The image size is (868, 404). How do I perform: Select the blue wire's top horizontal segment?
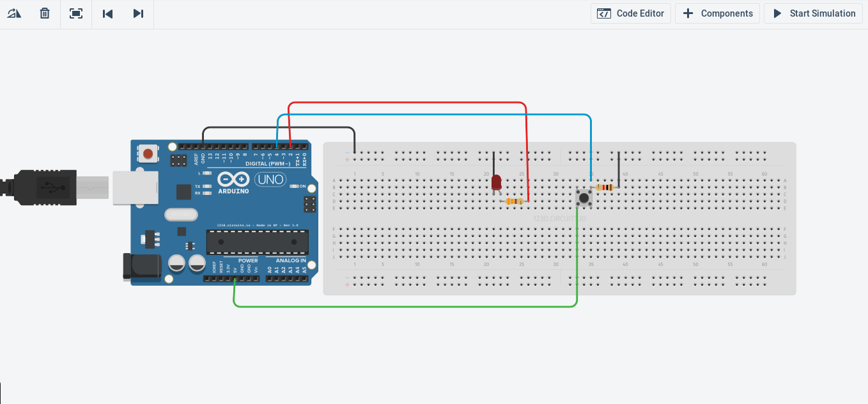pyautogui.click(x=435, y=115)
